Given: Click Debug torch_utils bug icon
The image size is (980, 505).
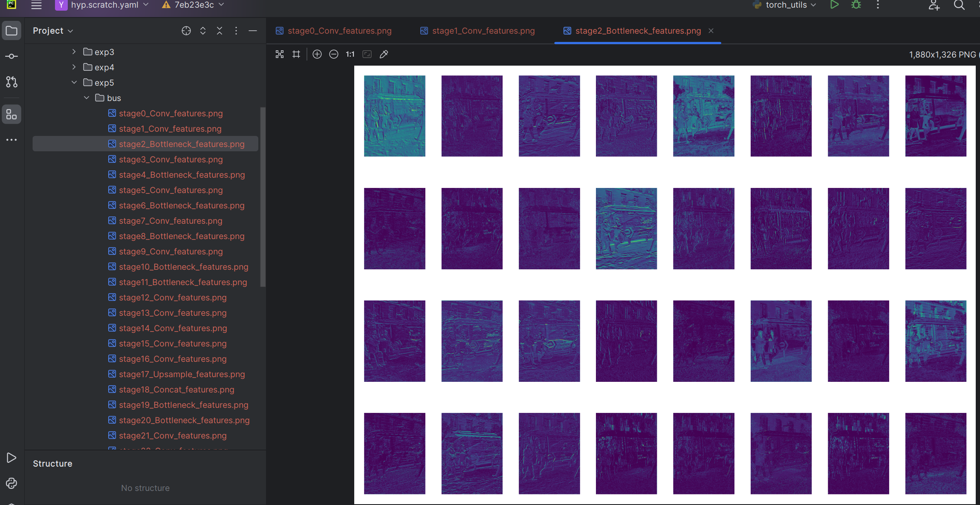Looking at the screenshot, I should [856, 5].
